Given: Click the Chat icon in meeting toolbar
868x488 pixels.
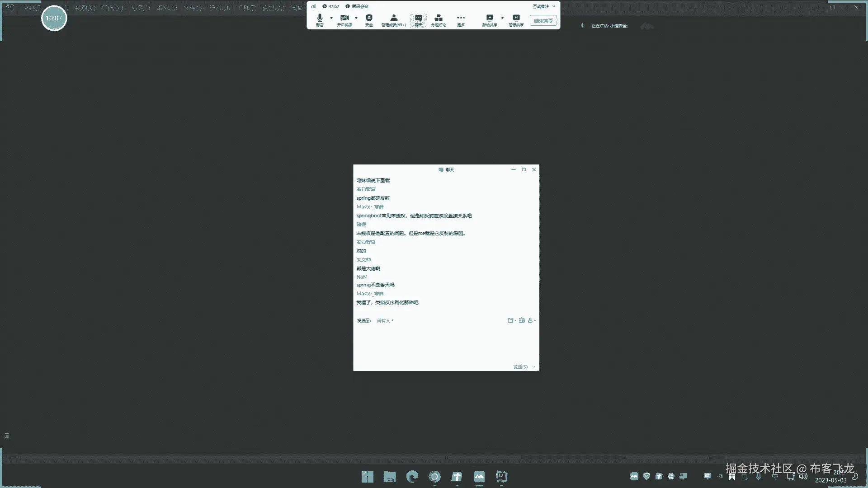Looking at the screenshot, I should pos(419,19).
